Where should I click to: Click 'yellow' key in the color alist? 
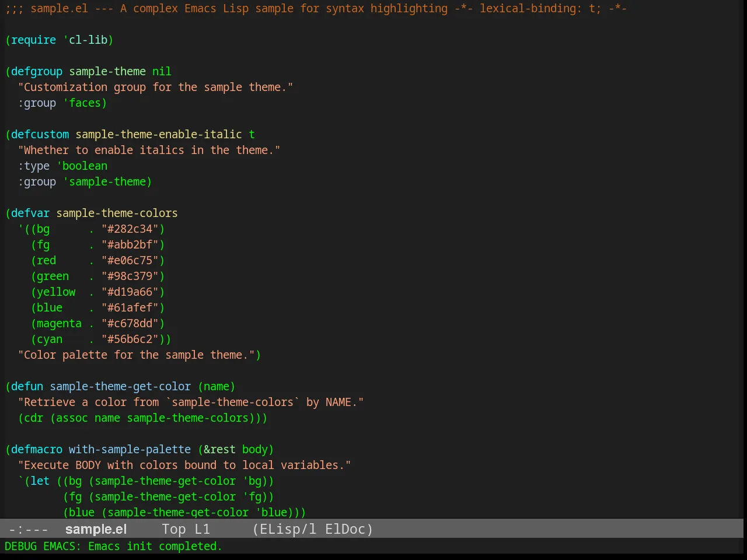tap(56, 292)
